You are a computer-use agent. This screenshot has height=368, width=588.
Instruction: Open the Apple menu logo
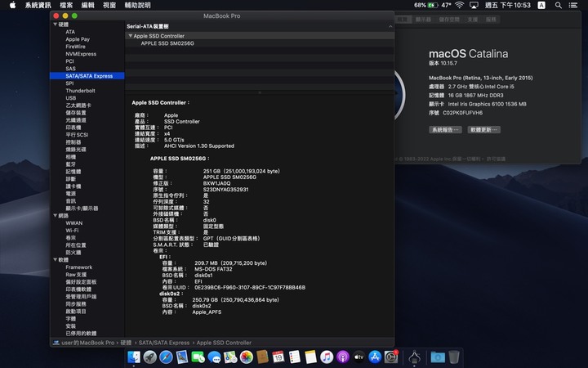coord(12,5)
